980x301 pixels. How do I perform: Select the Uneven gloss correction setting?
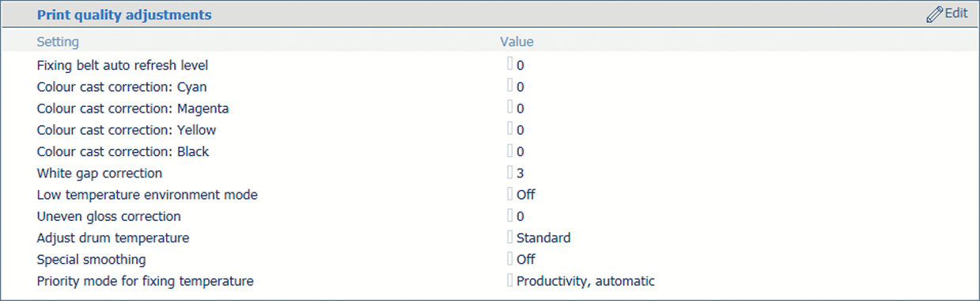pyautogui.click(x=108, y=215)
